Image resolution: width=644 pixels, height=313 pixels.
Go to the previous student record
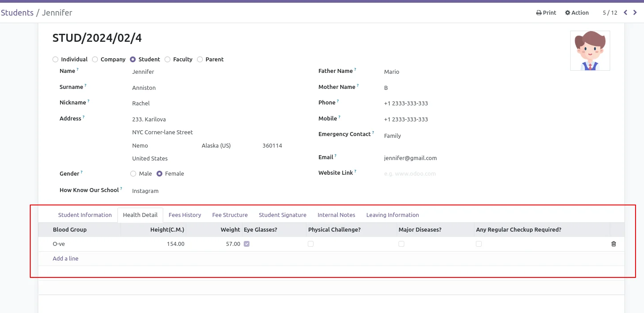[x=625, y=12]
